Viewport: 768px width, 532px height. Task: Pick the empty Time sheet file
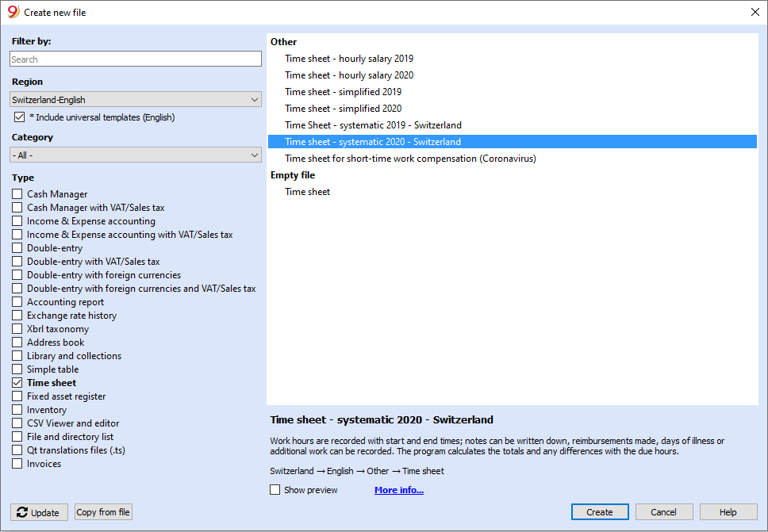308,192
